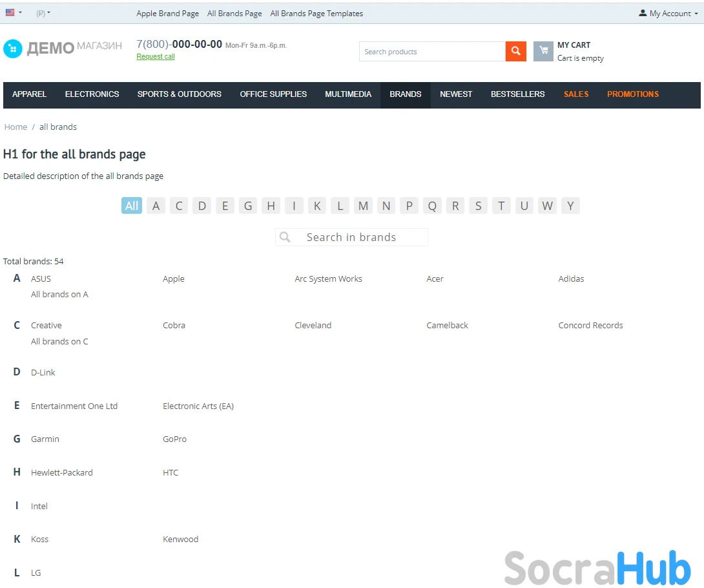Filter brands by letter E
This screenshot has height=588, width=704.
(225, 205)
